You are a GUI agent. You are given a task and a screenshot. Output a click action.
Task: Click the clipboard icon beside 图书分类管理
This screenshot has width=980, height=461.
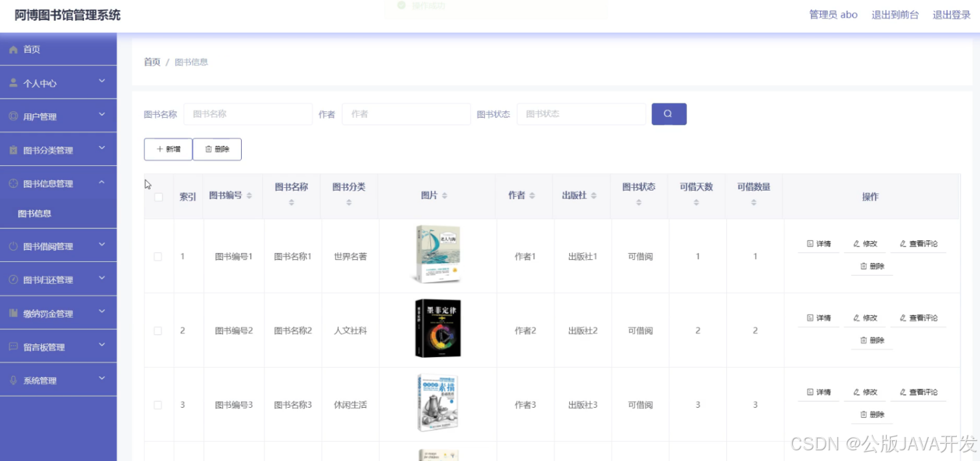coord(13,151)
